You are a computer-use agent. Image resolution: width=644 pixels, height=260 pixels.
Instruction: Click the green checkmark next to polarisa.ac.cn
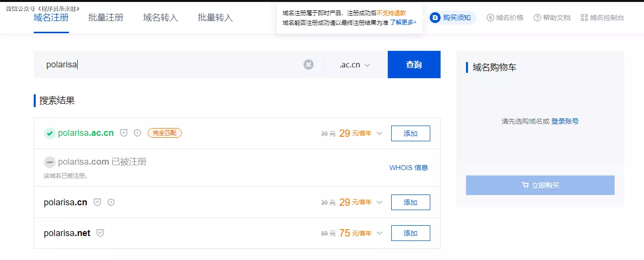coord(49,133)
